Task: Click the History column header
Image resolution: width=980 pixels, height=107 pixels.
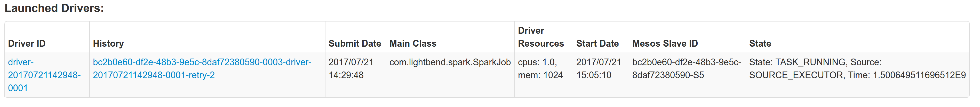Action: coord(108,44)
